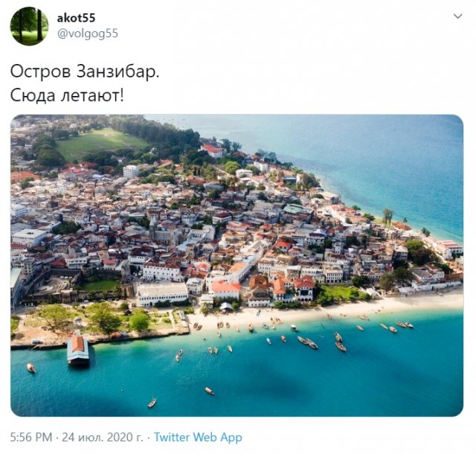Click the blue-roofed pier building in the photo
The image size is (476, 454).
tap(77, 348)
